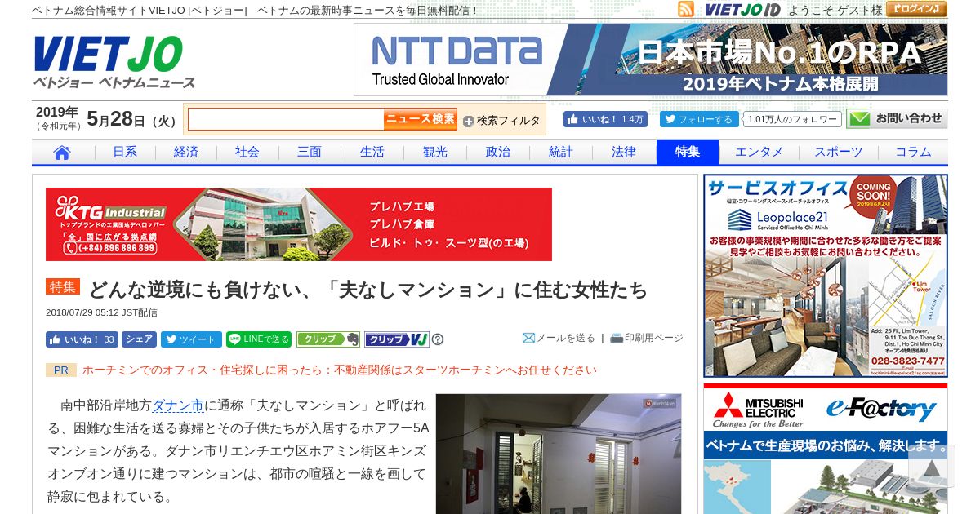Open the 観光 category tab
Screen dimensions: 980x514
tap(435, 152)
